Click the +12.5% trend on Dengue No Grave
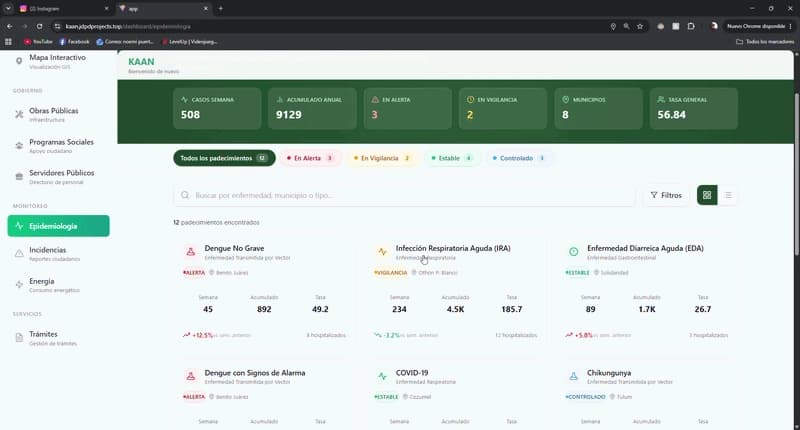 coord(198,335)
